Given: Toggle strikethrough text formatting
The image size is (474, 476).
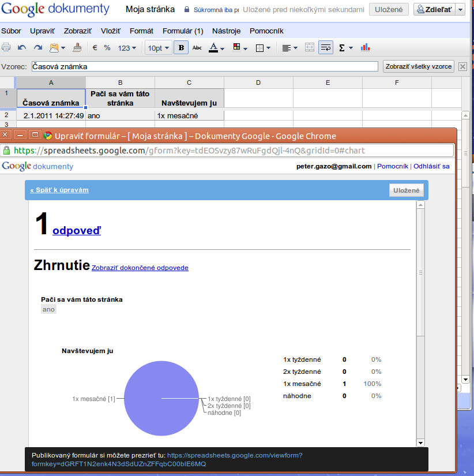Looking at the screenshot, I should click(x=197, y=48).
